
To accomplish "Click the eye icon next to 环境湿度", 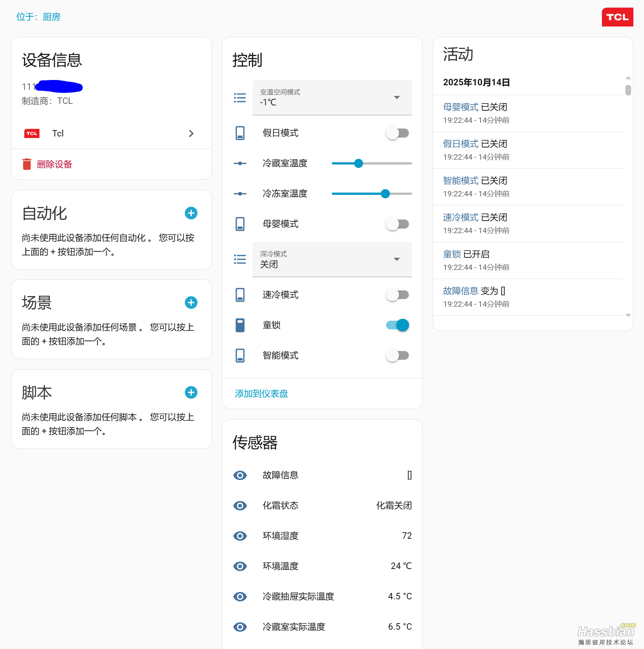I will click(240, 536).
